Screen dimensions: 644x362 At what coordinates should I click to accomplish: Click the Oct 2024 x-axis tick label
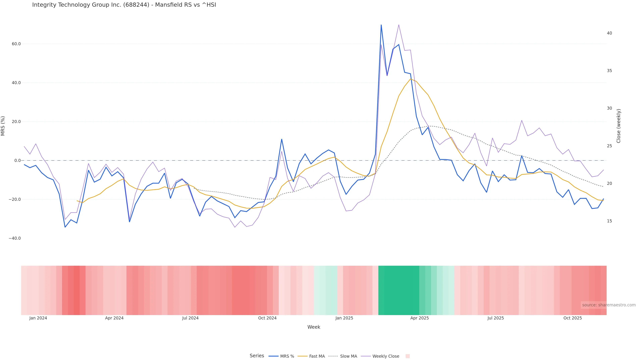267,318
